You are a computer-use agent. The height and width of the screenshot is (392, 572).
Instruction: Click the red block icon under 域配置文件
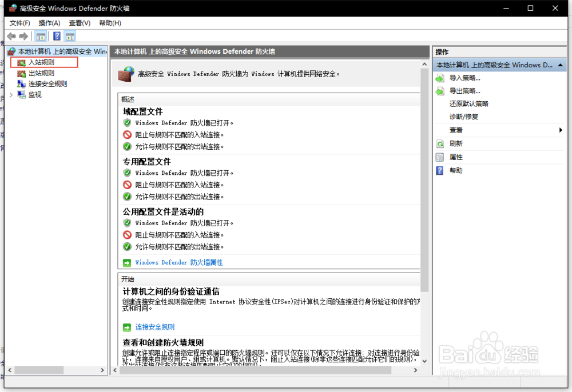click(127, 135)
